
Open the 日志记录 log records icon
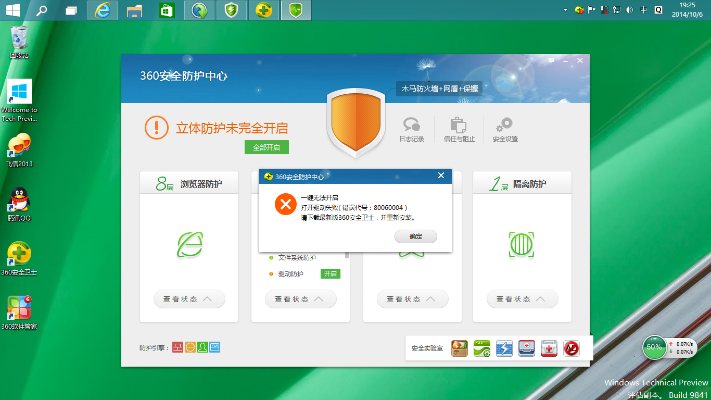[x=411, y=127]
